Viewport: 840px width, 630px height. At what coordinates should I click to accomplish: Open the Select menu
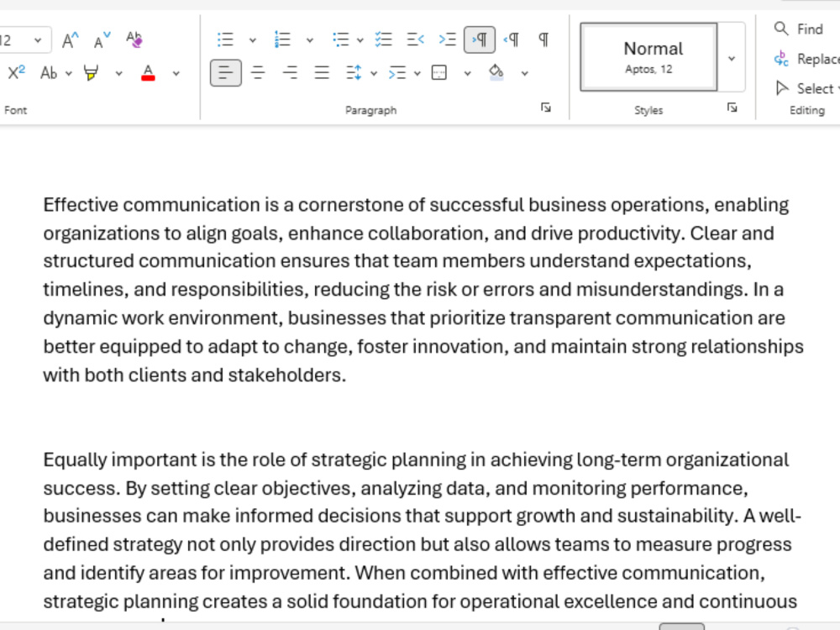pyautogui.click(x=806, y=88)
